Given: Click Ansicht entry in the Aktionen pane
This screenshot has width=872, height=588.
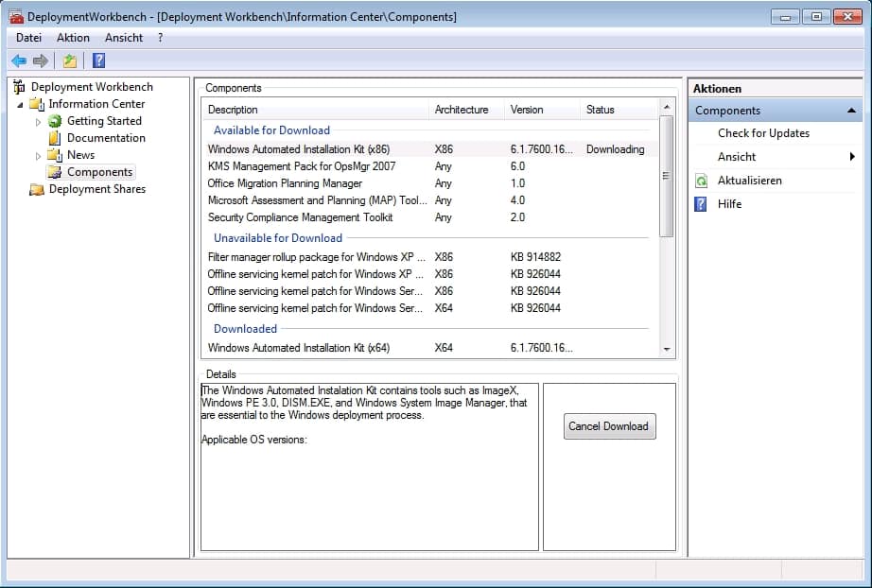Looking at the screenshot, I should click(x=737, y=157).
